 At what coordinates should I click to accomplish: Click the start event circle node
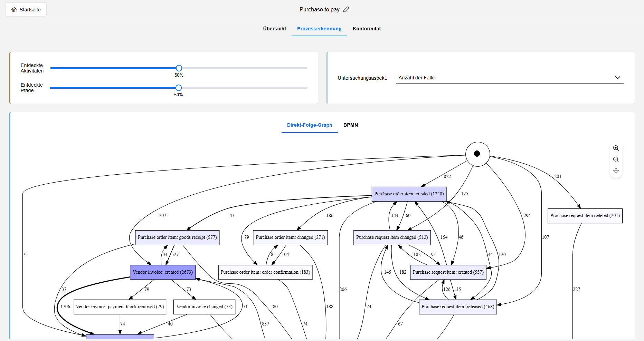[x=477, y=154]
